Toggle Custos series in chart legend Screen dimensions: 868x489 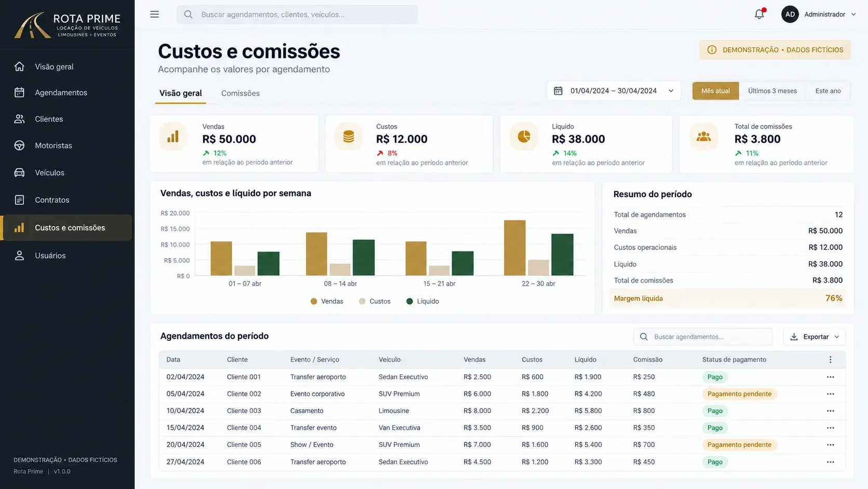click(374, 301)
